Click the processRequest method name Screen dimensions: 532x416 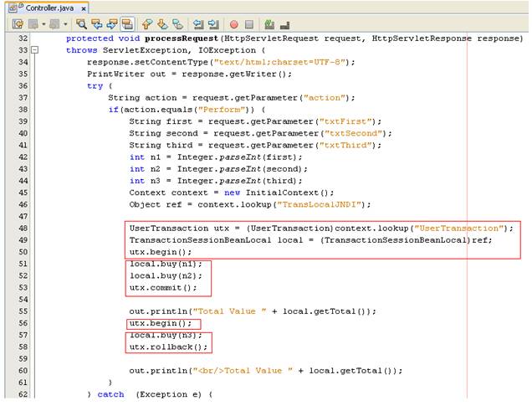pyautogui.click(x=182, y=39)
